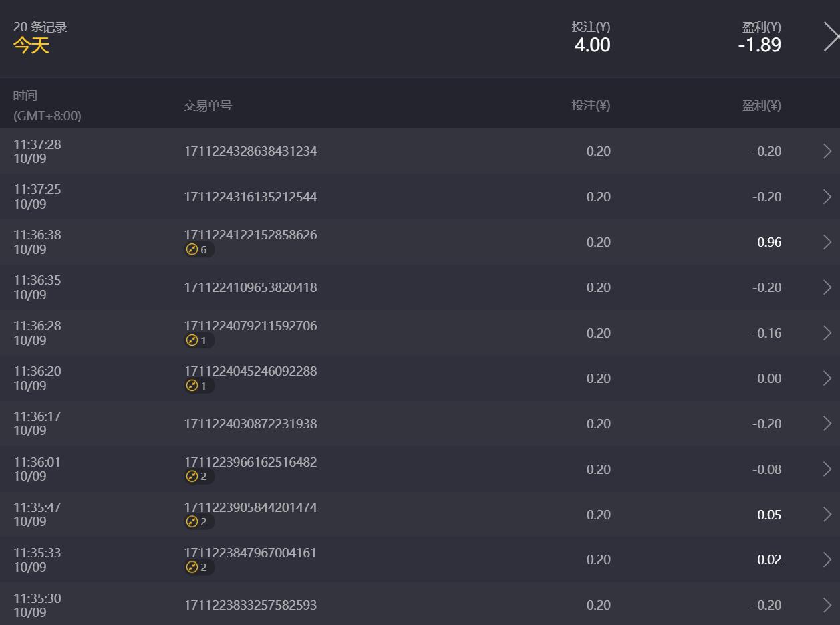Select the 今天 date heading
840x625 pixels.
click(31, 45)
